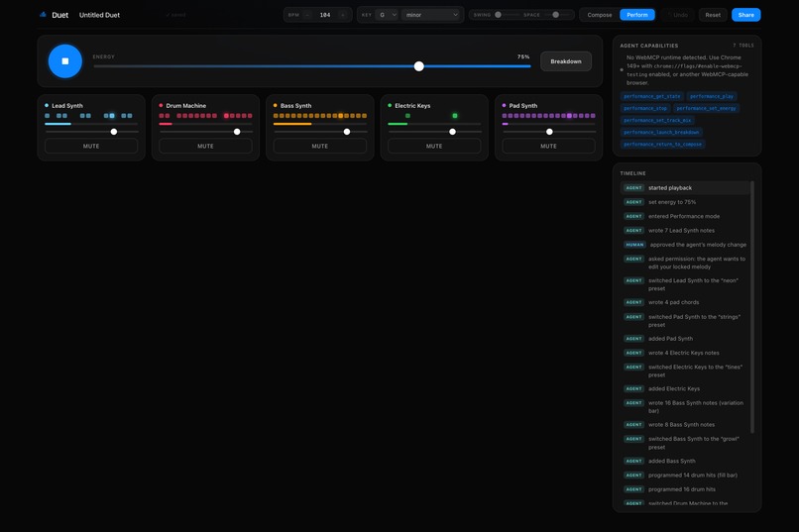Select "wrote 8 Bass Synth notes" entry

(x=685, y=425)
